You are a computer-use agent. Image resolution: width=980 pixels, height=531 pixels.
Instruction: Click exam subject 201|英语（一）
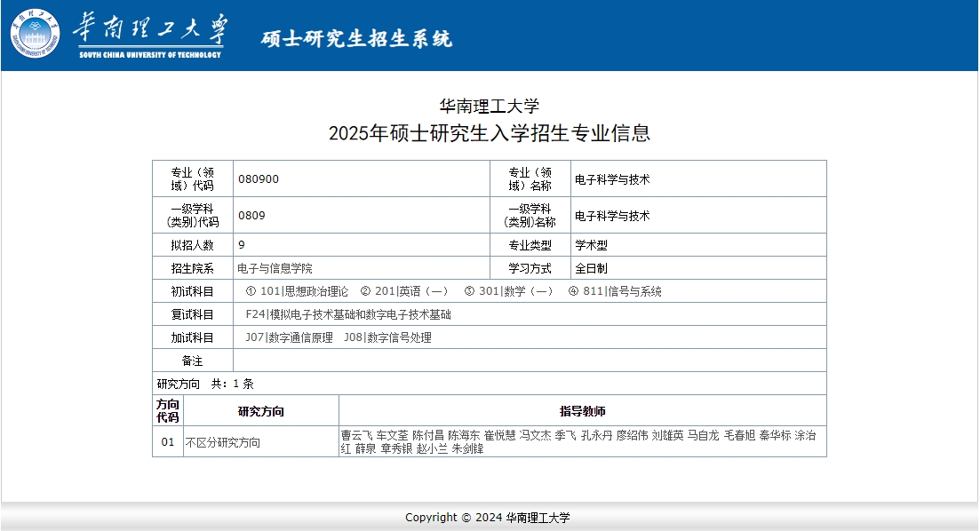[404, 291]
